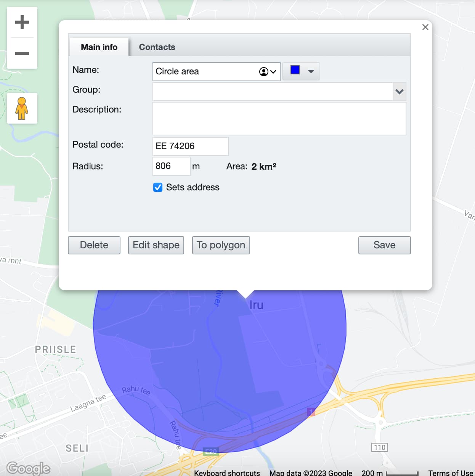
Task: Close the circle area info popup
Action: [x=425, y=27]
